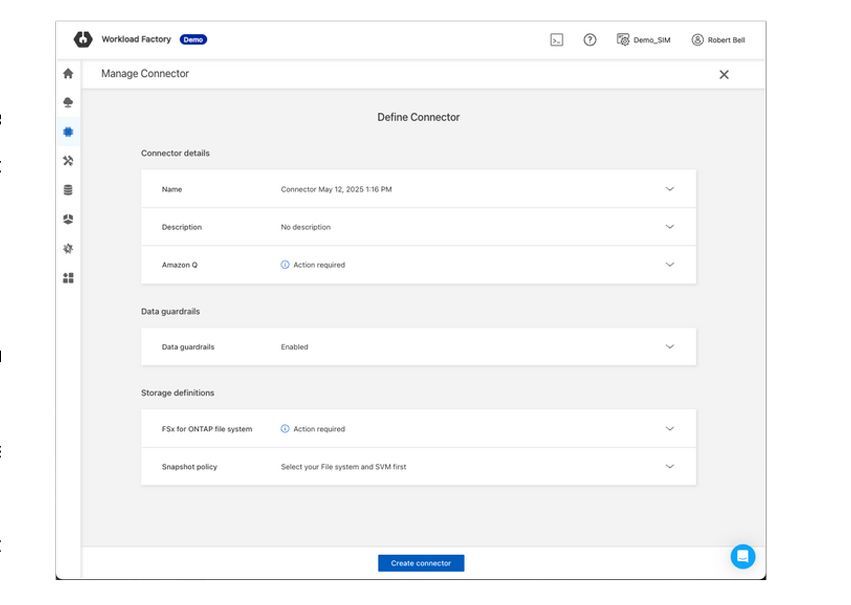Select the highlighted blue chip sidebar icon

[68, 132]
